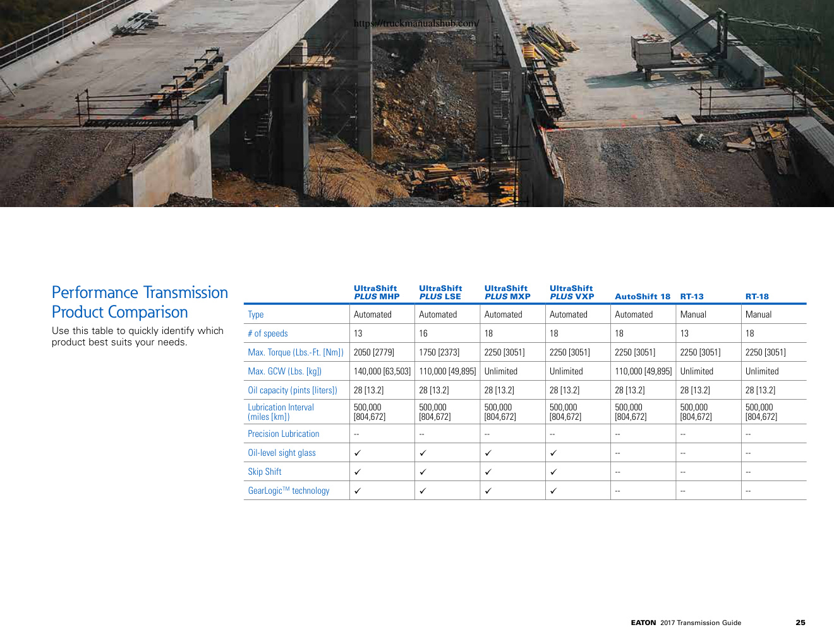Click the '13' speeds value under RT-13
This screenshot has width=834, height=644.
(x=685, y=333)
